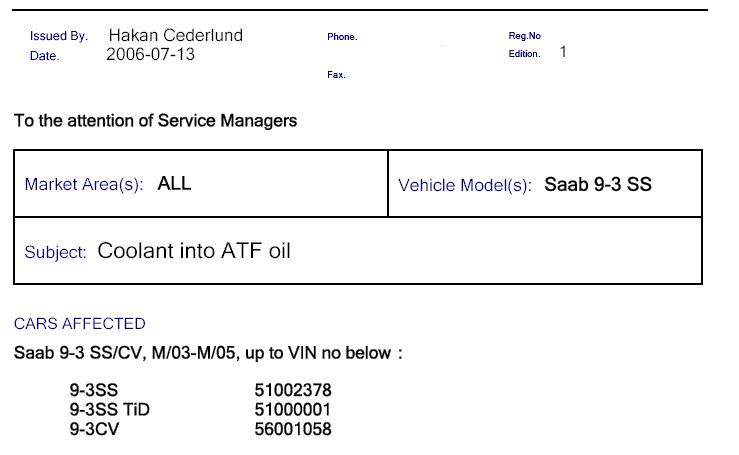Click the Reg.No label
This screenshot has height=455, width=739.
click(524, 36)
